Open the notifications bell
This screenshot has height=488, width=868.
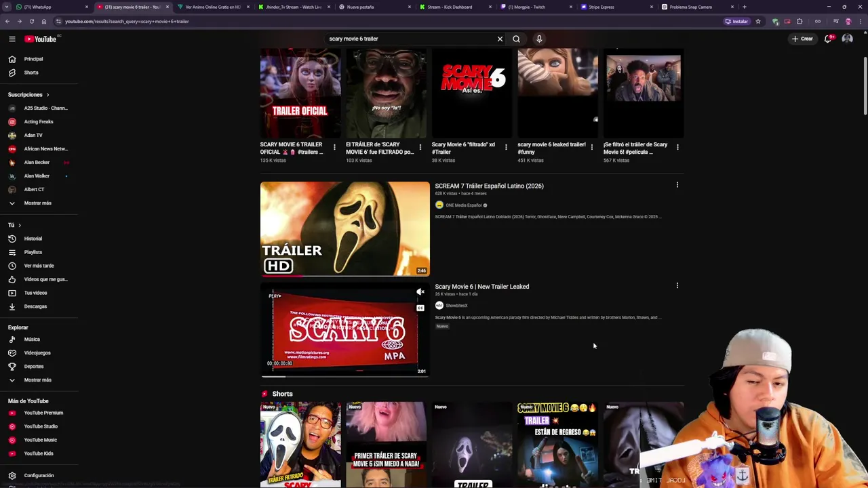point(828,39)
